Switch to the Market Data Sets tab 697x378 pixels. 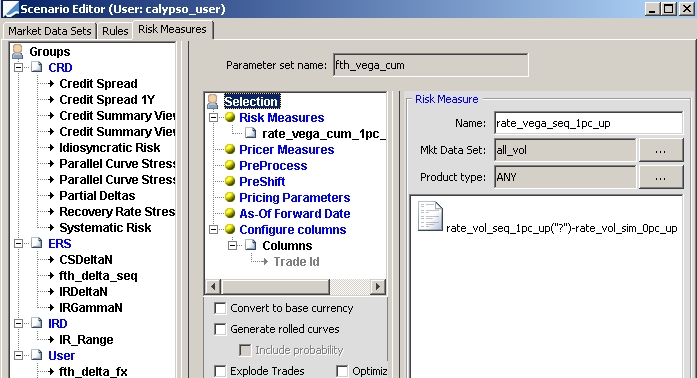49,31
